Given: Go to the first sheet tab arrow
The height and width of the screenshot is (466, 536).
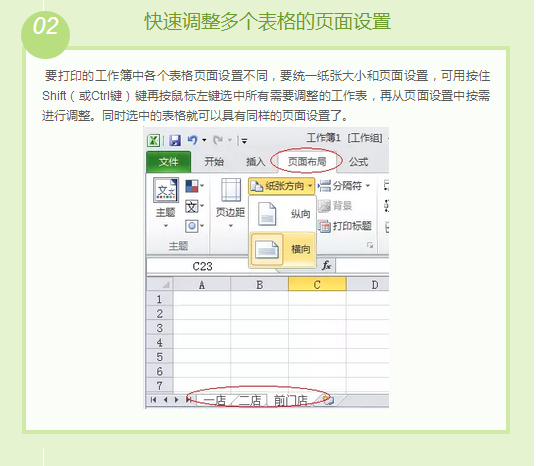Looking at the screenshot, I should [x=153, y=399].
